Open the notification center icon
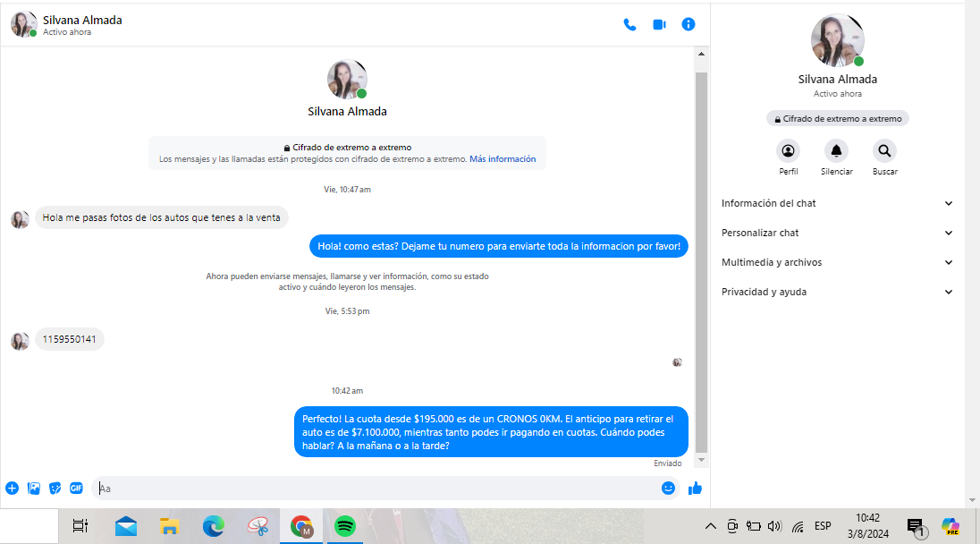 pyautogui.click(x=917, y=528)
